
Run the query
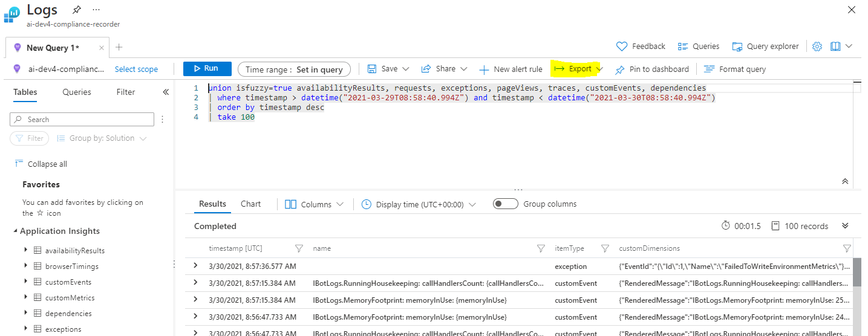tap(207, 69)
